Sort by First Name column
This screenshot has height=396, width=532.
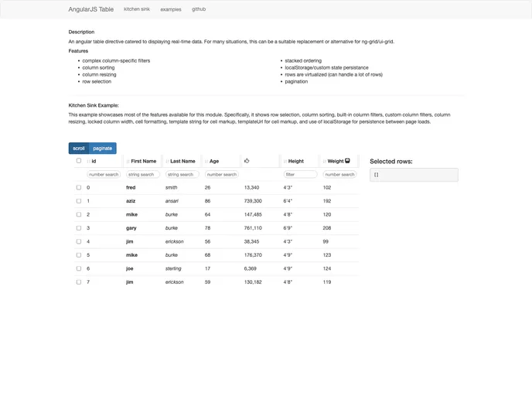(x=144, y=161)
